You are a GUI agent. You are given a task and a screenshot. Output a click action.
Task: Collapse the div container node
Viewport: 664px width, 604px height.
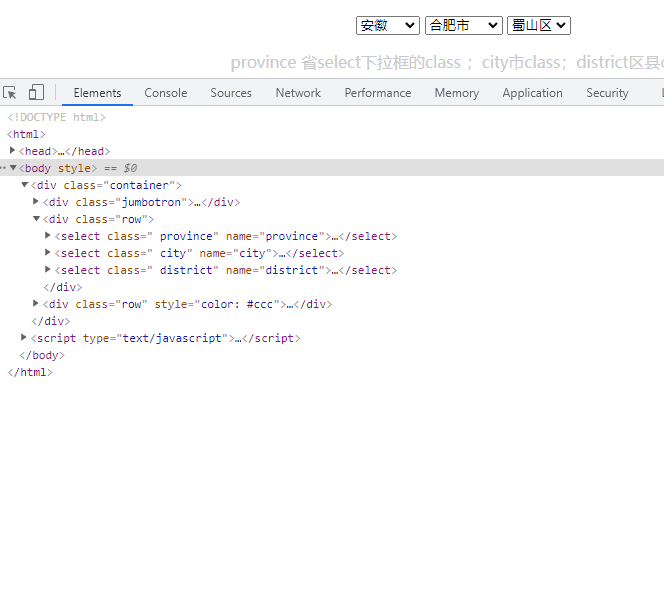point(24,185)
